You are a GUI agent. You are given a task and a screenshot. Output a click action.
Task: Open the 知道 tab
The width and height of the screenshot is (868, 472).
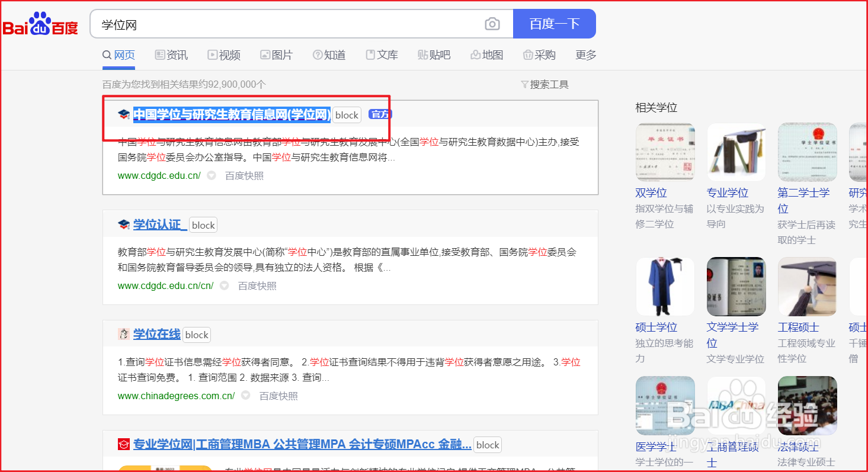tap(329, 55)
